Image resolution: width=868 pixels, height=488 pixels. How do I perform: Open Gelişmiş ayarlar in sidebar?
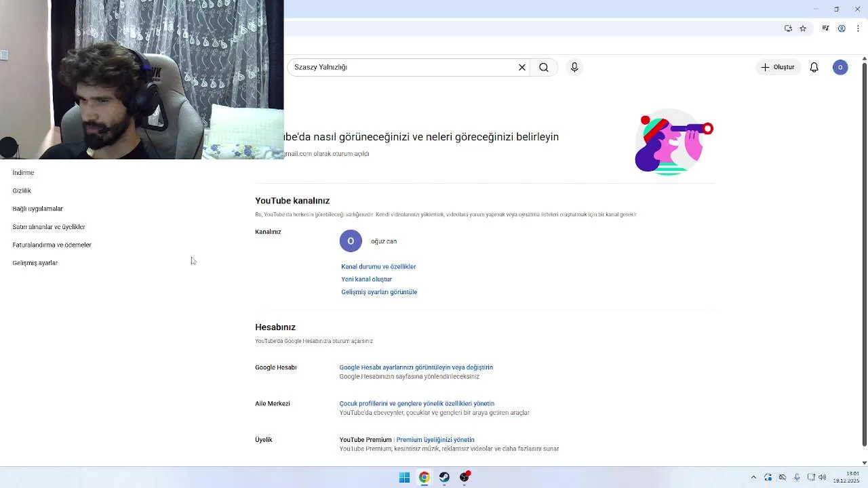coord(35,263)
